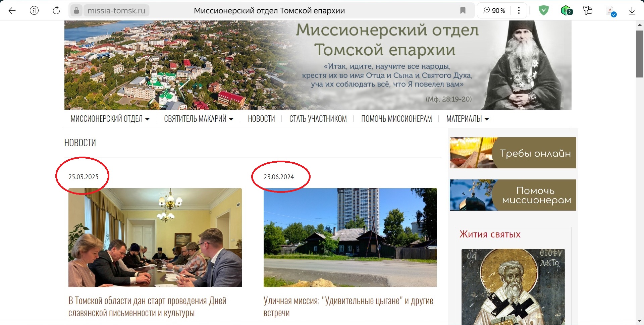Open browser downloads arrow icon
This screenshot has width=644, height=325.
[632, 11]
